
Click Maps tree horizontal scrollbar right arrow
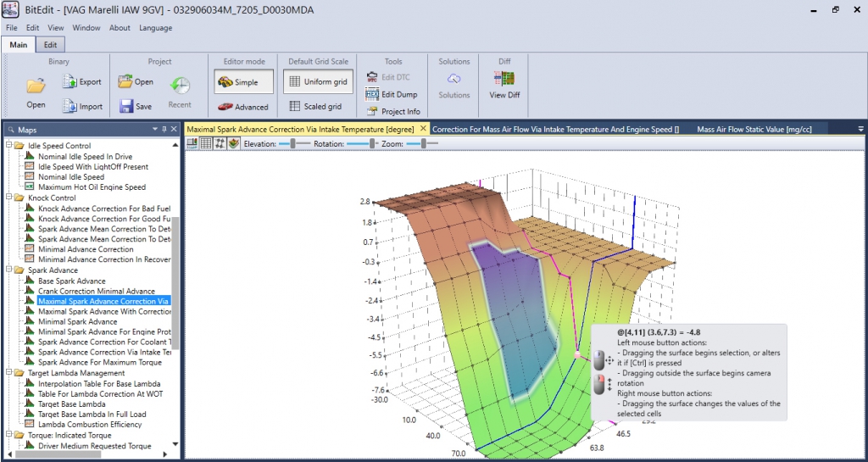(165, 454)
